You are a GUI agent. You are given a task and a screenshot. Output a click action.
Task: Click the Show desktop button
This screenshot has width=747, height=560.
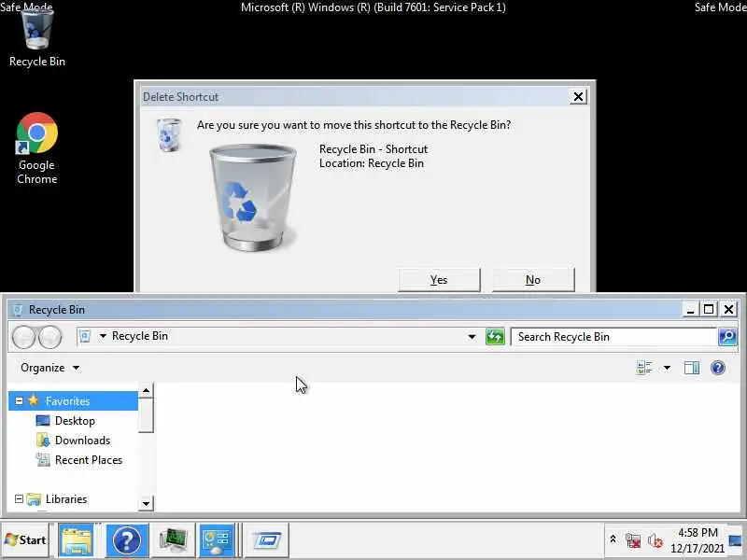[736, 541]
